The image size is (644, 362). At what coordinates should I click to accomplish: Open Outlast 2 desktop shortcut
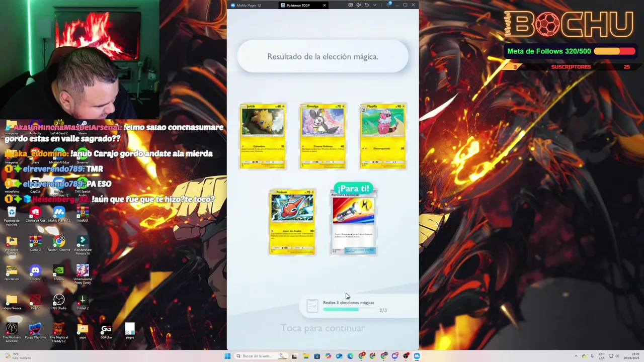coord(83,303)
